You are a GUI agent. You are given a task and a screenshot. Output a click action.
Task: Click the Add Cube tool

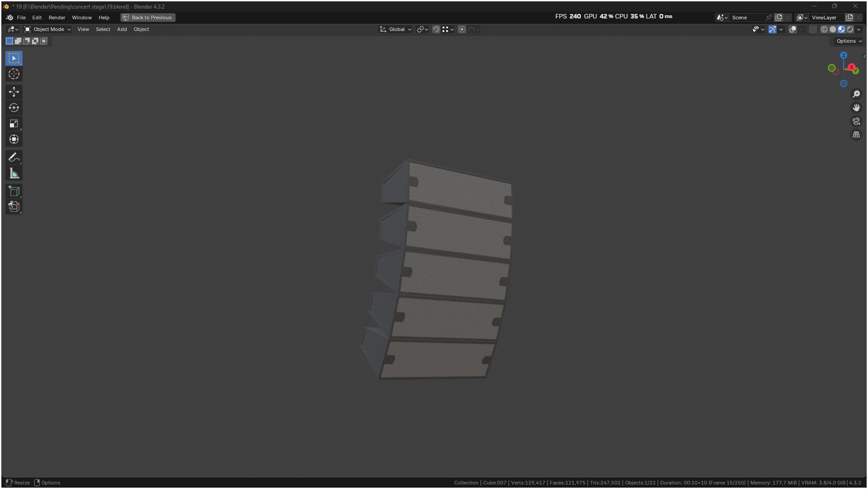coord(14,191)
